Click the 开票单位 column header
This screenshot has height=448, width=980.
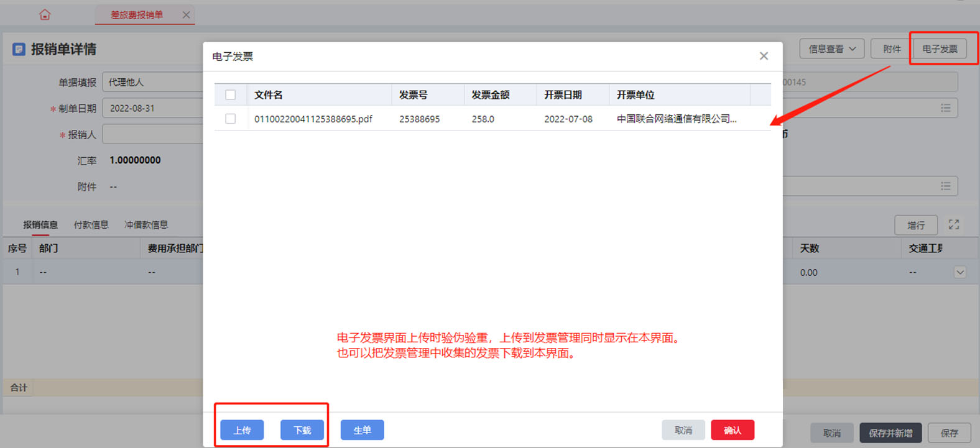(x=636, y=95)
